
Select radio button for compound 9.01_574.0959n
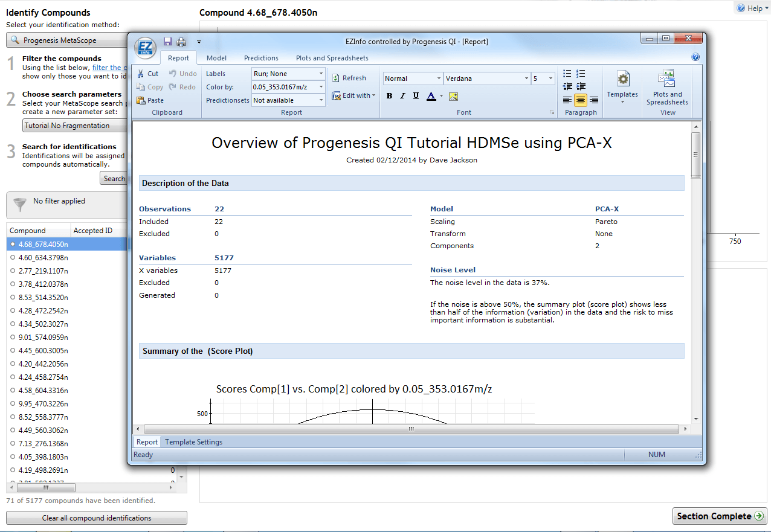(13, 337)
